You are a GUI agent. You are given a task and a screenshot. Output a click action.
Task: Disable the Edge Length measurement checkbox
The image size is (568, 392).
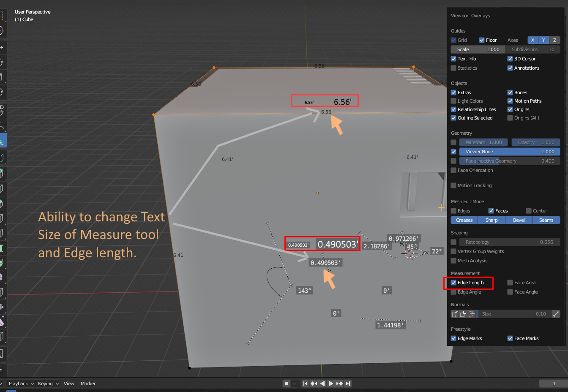[453, 283]
